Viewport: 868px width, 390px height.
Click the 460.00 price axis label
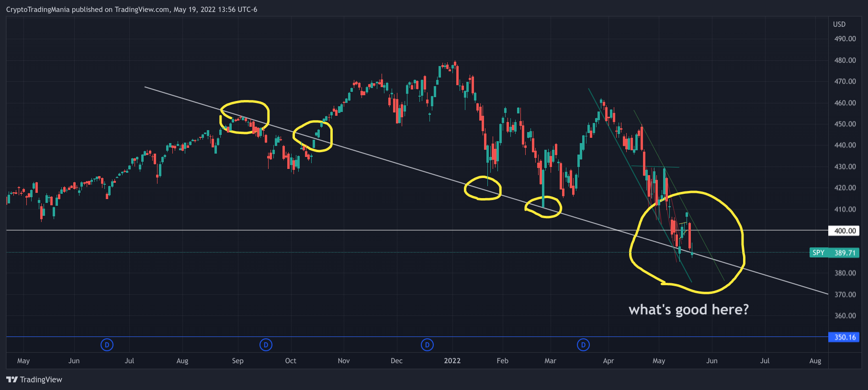tap(845, 103)
